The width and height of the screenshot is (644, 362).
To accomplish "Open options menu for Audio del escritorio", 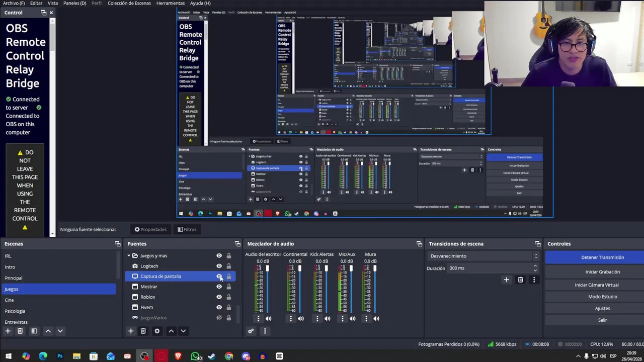I will coord(258,318).
